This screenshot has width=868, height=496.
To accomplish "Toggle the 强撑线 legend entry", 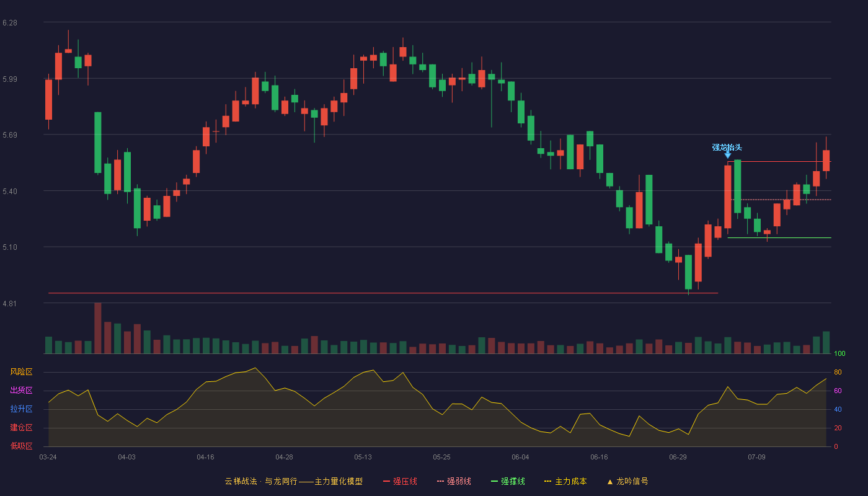I will coord(508,481).
